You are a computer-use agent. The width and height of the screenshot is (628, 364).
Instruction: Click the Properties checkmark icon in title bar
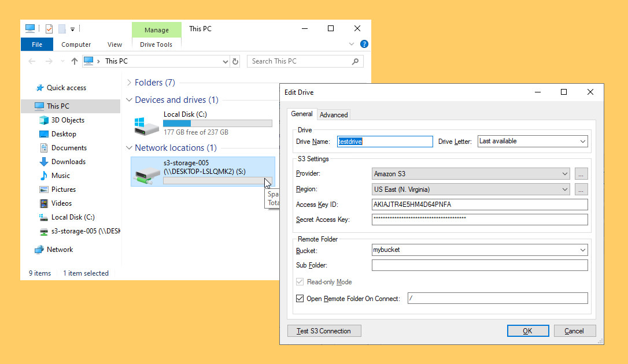pyautogui.click(x=49, y=29)
